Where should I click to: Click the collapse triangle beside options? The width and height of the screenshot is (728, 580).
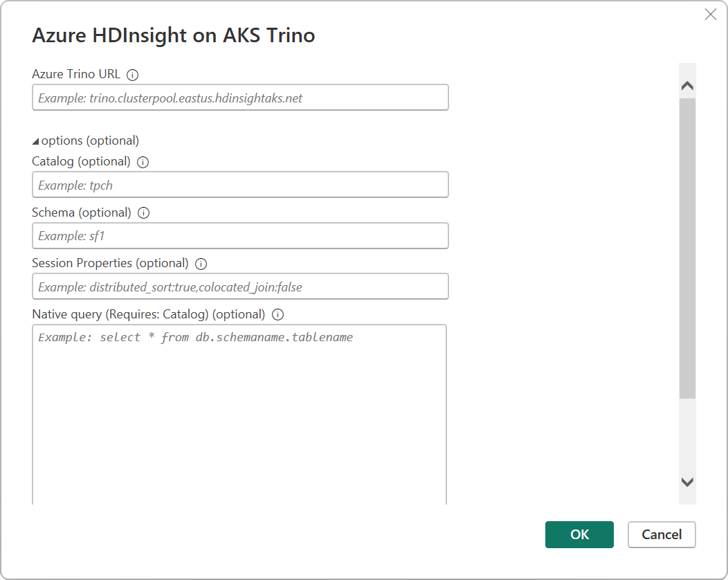point(35,140)
